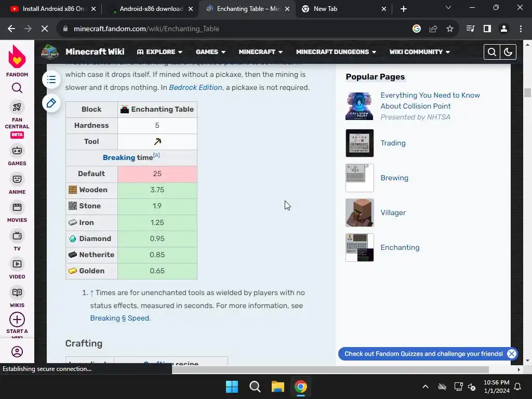Open the user profile icon in sidebar
The height and width of the screenshot is (399, 532).
tap(17, 352)
